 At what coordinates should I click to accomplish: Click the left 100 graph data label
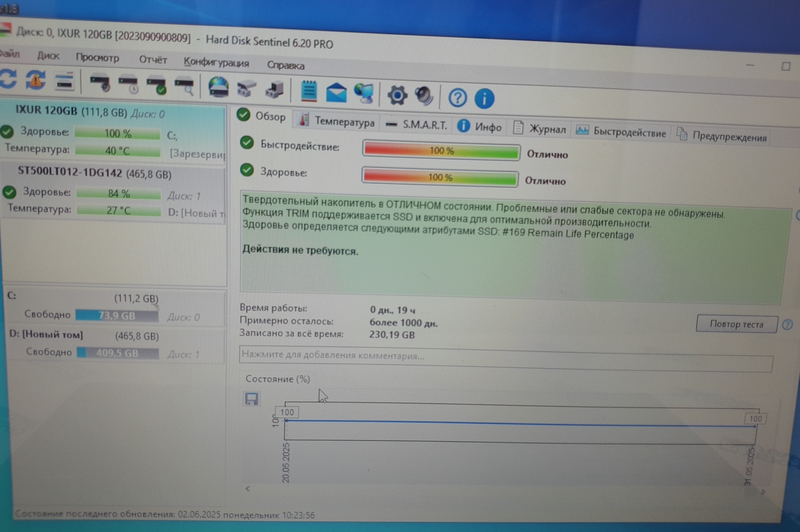[287, 412]
